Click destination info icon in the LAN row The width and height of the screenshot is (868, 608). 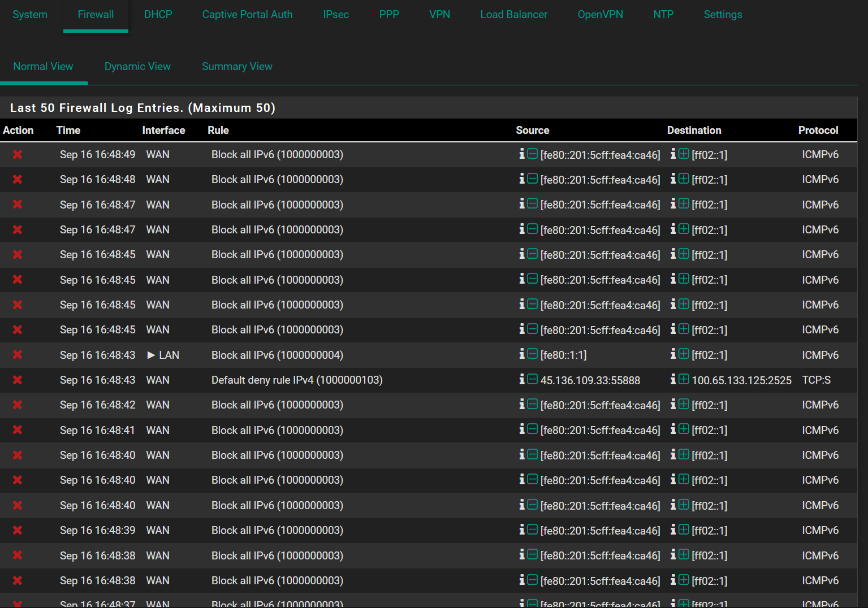point(673,354)
